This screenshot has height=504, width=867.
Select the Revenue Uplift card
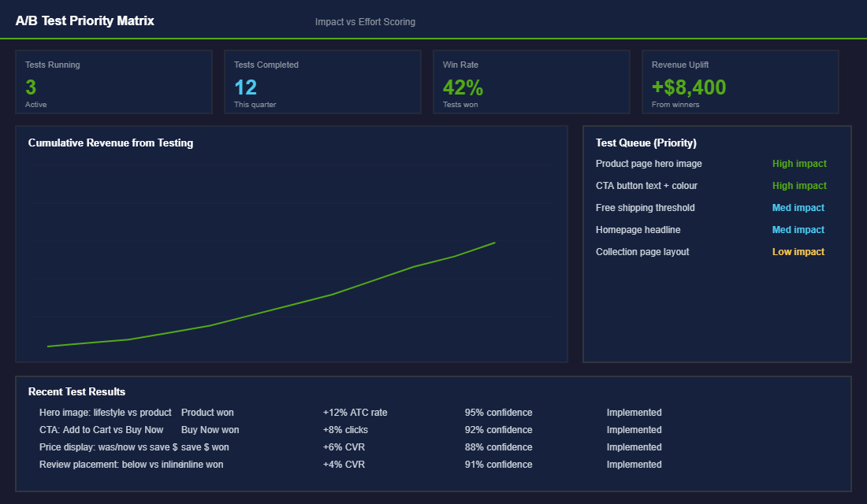click(x=740, y=81)
